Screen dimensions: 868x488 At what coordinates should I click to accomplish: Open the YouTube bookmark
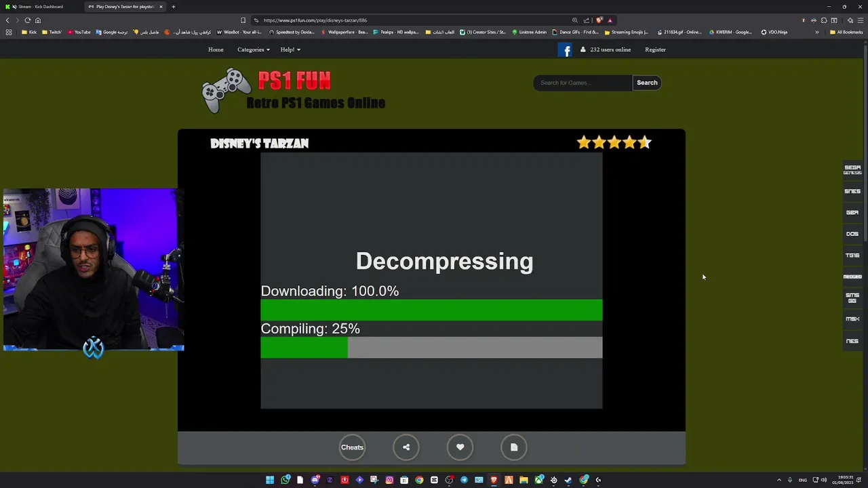[x=79, y=32]
